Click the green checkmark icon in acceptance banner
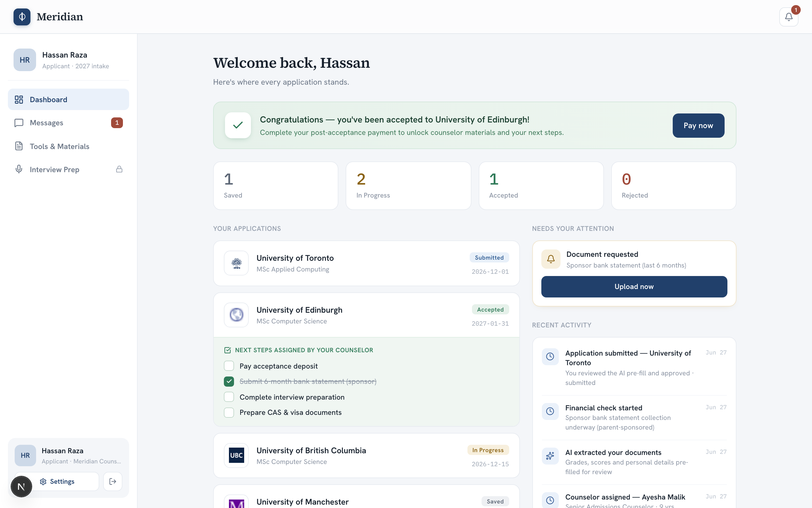Viewport: 812px width, 508px height. click(x=238, y=125)
